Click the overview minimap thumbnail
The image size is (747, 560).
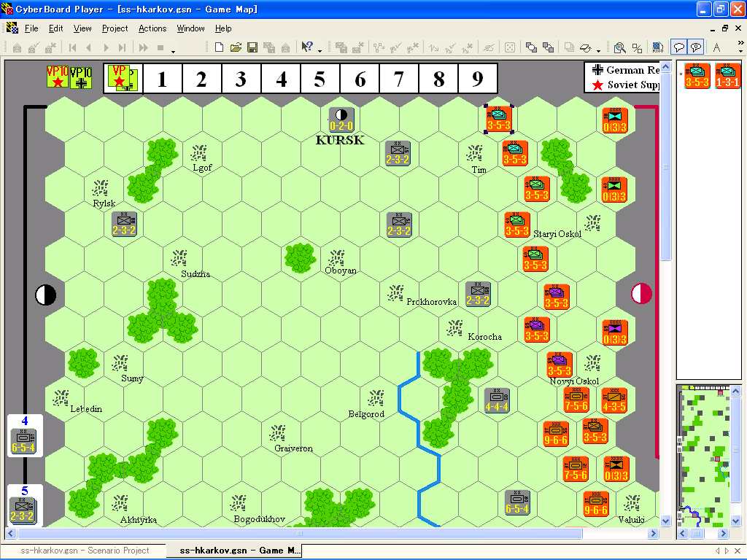[x=704, y=456]
